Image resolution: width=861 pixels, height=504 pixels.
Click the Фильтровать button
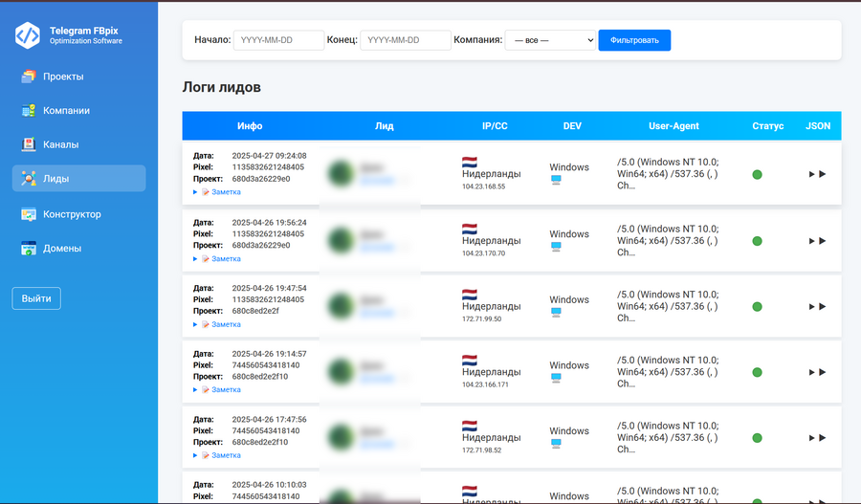[634, 40]
